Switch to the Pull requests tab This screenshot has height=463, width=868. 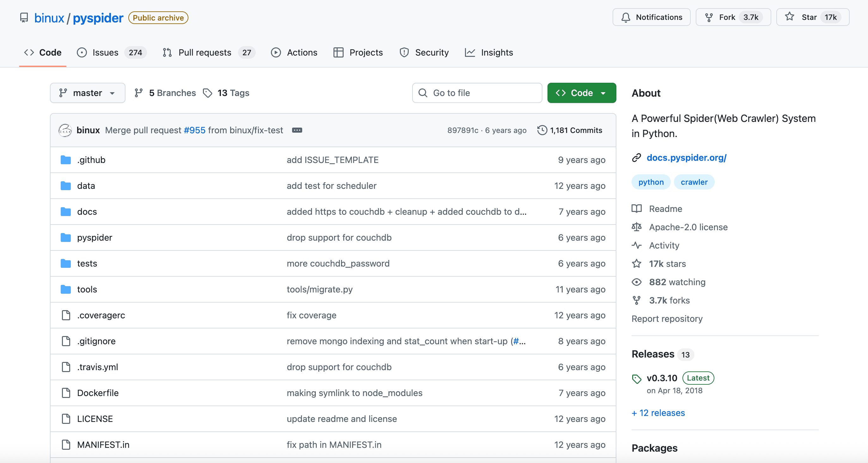pyautogui.click(x=205, y=52)
